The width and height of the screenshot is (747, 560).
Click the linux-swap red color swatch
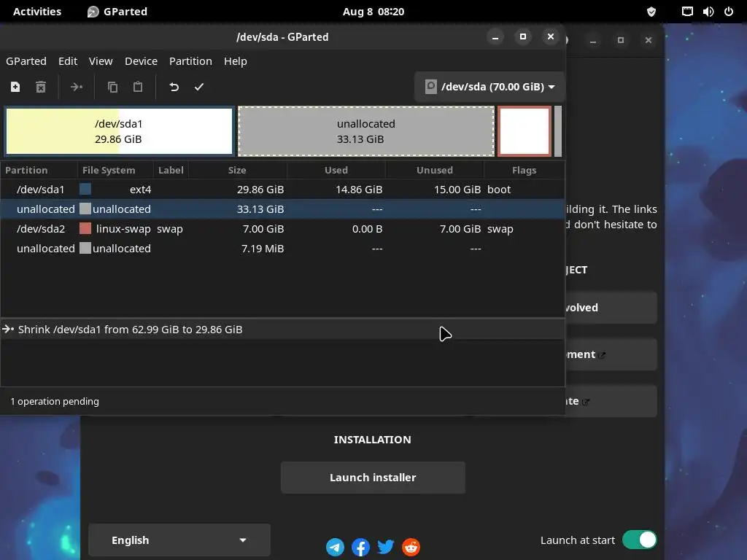[x=85, y=228]
